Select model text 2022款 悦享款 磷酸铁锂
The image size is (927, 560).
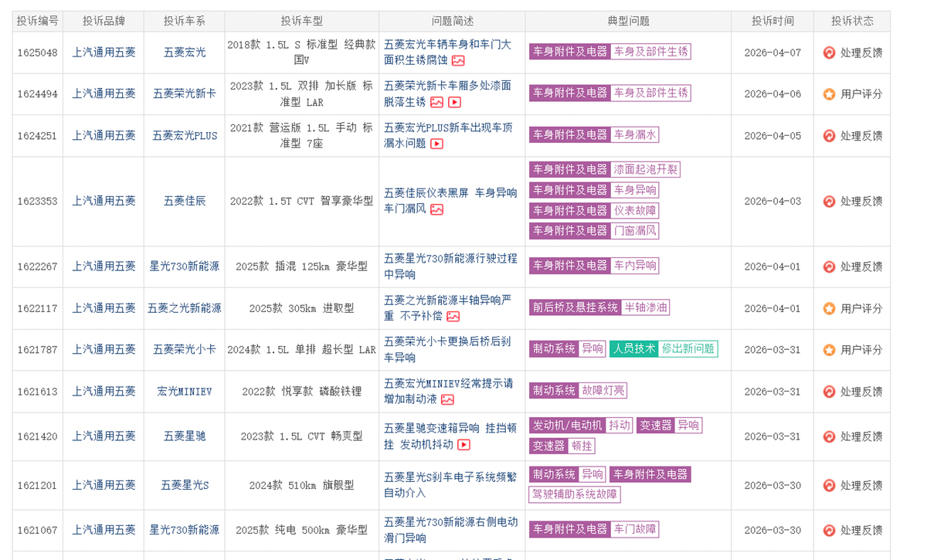tap(301, 392)
